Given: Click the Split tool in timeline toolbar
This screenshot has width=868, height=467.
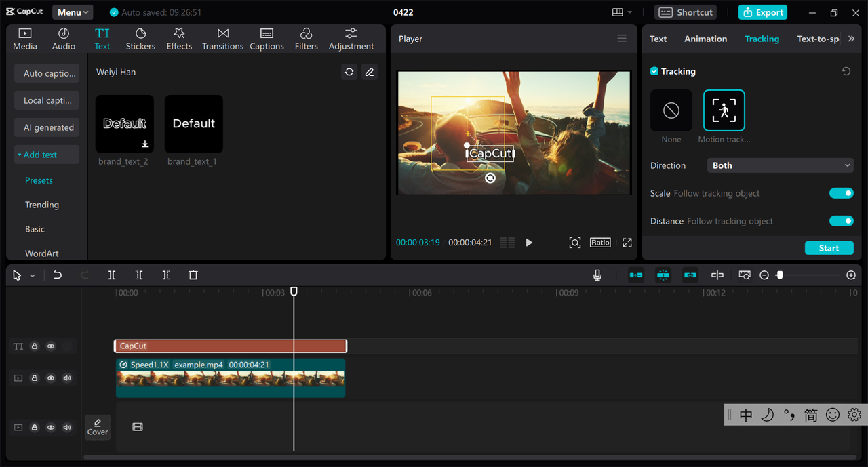Looking at the screenshot, I should pyautogui.click(x=112, y=275).
